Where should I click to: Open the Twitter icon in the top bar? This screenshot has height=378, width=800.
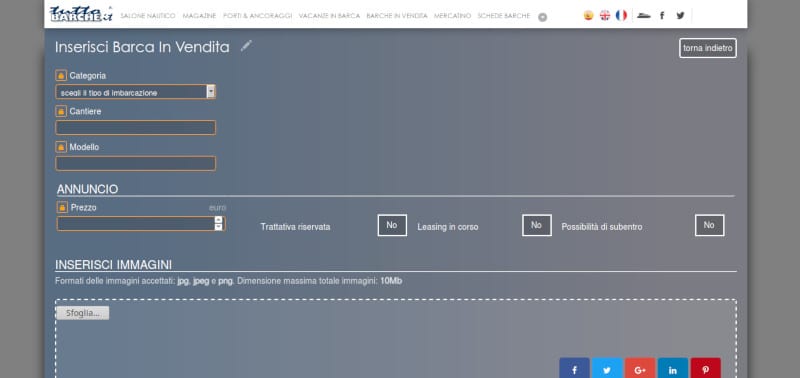pos(680,15)
